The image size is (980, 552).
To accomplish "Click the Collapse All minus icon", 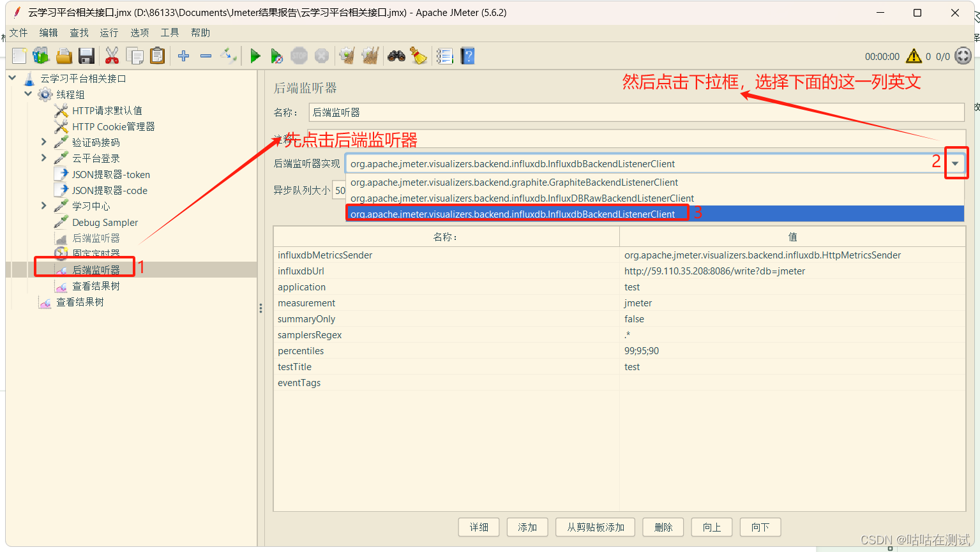I will (206, 56).
